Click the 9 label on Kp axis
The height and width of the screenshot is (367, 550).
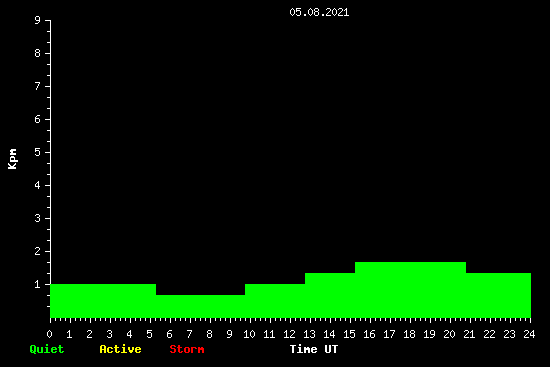(x=38, y=20)
